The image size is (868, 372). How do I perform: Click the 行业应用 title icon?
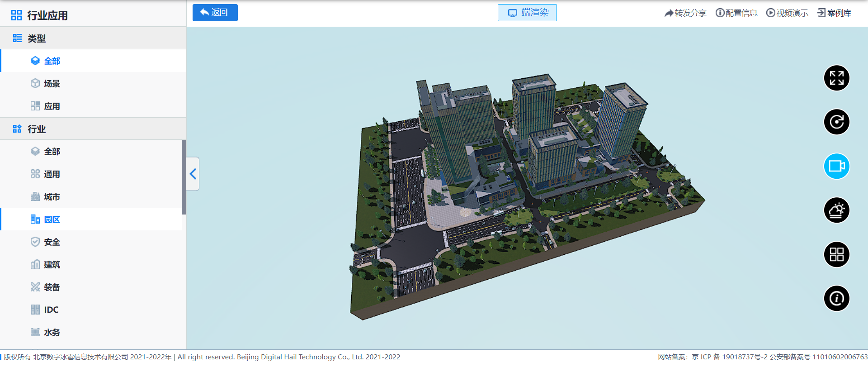pos(16,15)
